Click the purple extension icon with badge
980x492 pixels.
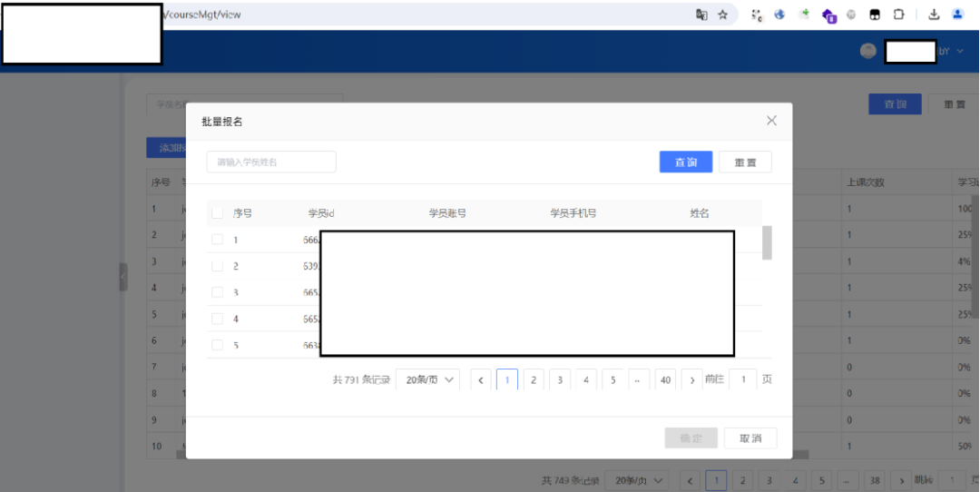click(828, 15)
